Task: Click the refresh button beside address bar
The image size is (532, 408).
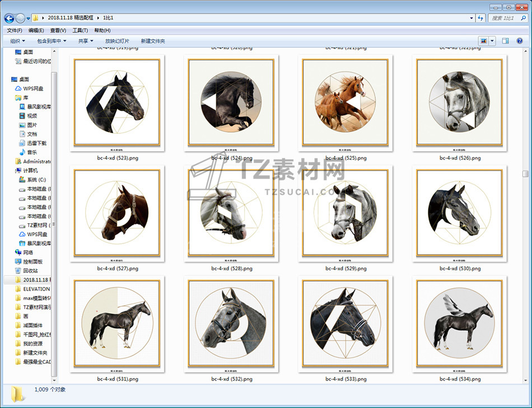Action: pos(480,18)
